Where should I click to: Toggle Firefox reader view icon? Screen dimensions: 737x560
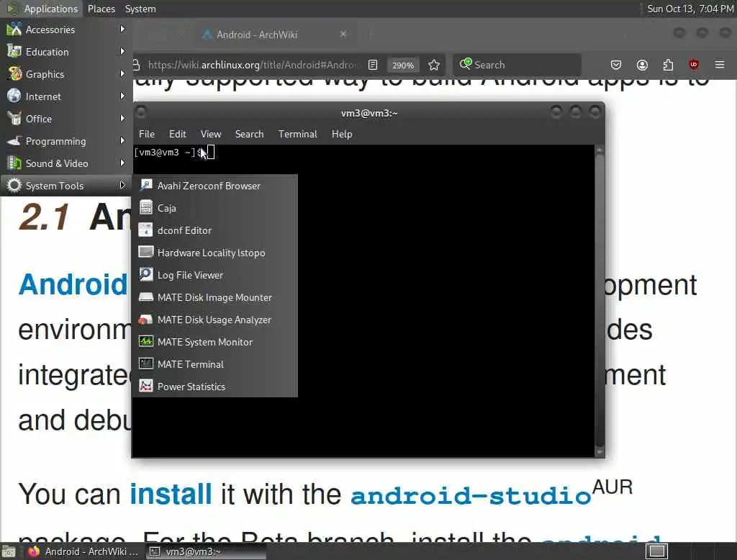pyautogui.click(x=373, y=65)
